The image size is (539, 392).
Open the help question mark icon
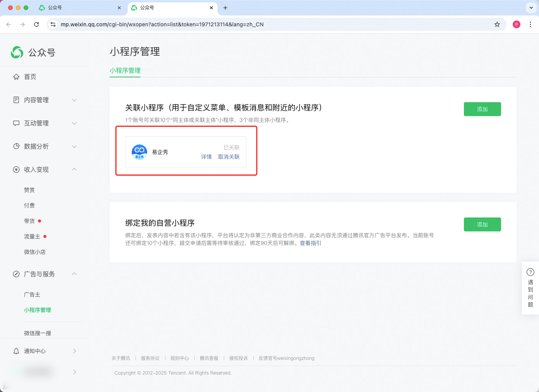coord(530,272)
